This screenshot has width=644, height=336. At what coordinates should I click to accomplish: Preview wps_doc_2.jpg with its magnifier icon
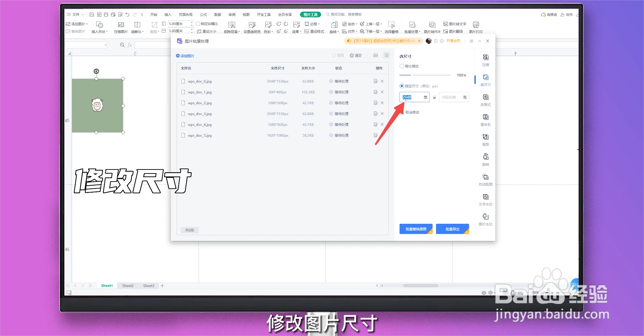coord(376,103)
